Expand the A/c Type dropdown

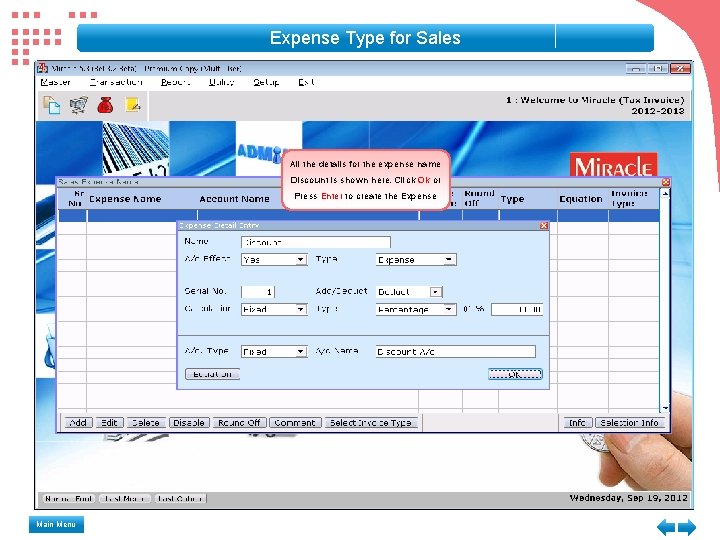point(300,352)
